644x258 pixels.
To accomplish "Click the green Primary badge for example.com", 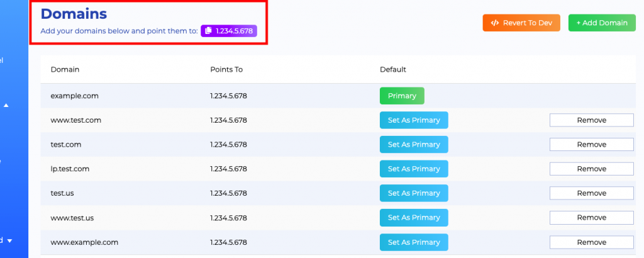I will pos(402,96).
